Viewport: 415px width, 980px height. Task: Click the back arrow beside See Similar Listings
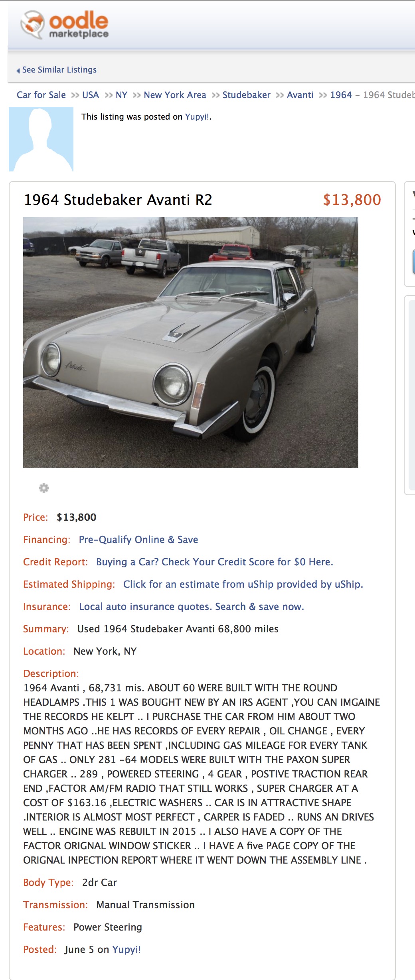18,71
